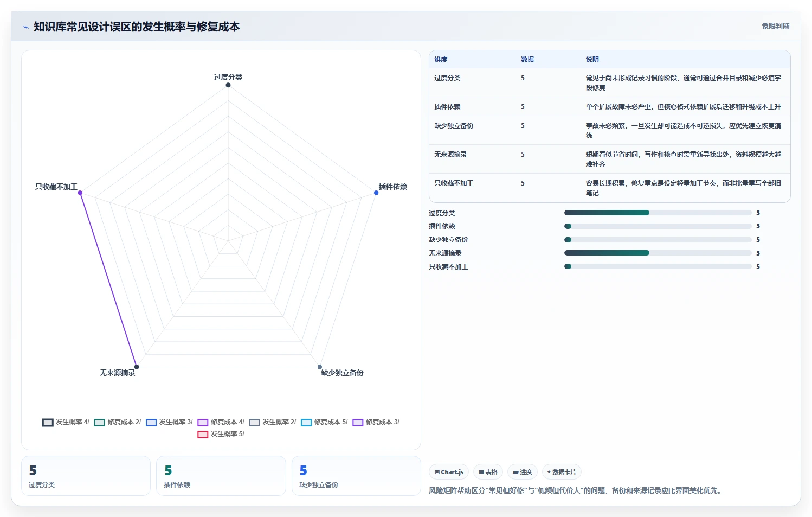812x517 pixels.
Task: Click the description starting 单个扩展故障未必严重
Action: click(x=684, y=107)
